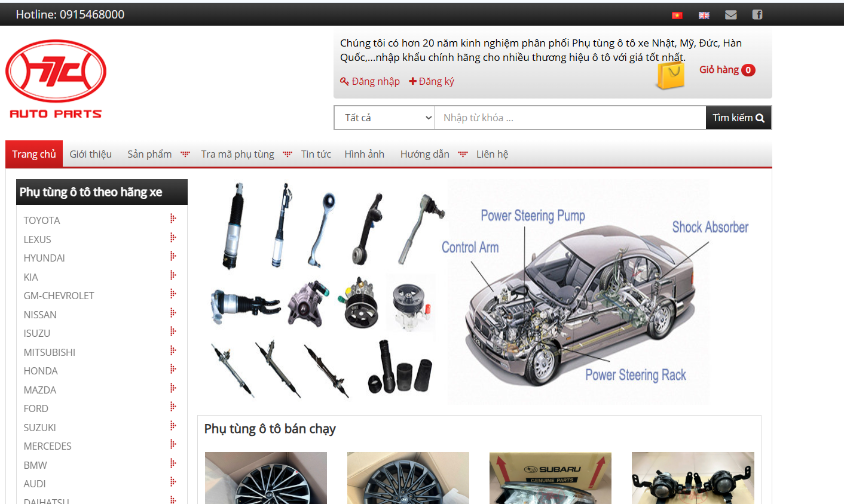Expand the MAZDA brand arrow icon

point(173,388)
